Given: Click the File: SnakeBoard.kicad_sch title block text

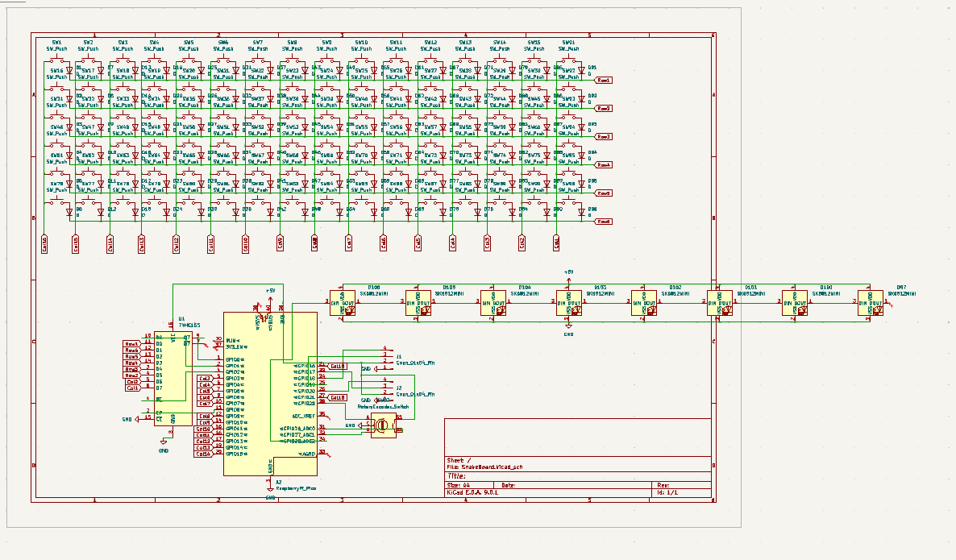Looking at the screenshot, I should tap(488, 467).
